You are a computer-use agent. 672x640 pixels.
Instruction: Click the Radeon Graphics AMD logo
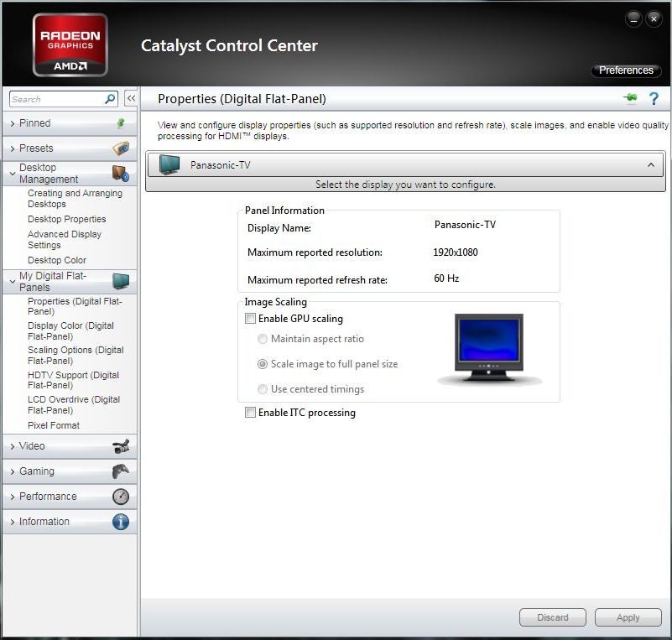tap(70, 45)
